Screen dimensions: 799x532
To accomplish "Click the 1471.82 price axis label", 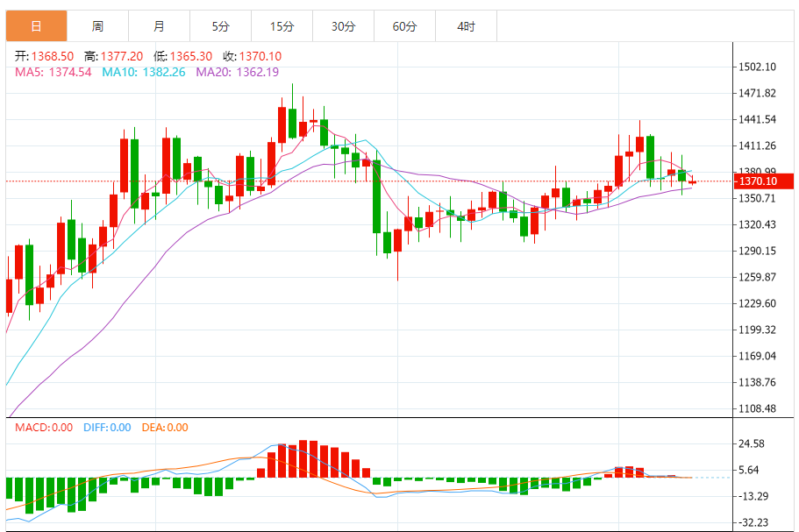I will point(757,93).
